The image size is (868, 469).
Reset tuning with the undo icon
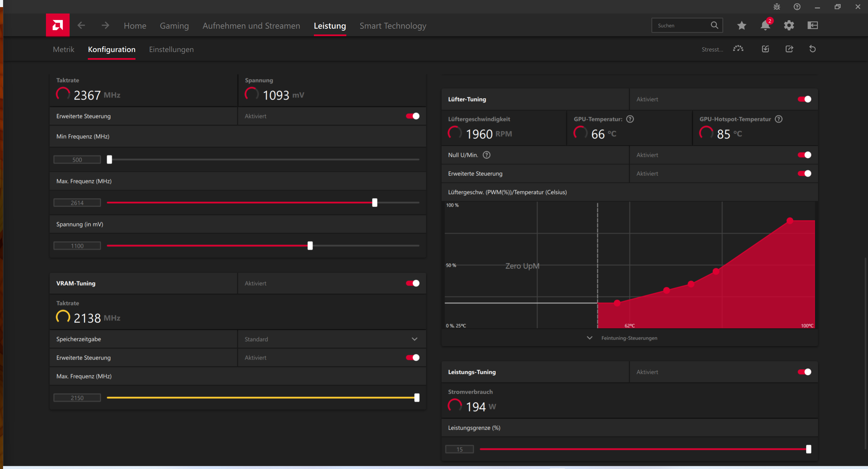(x=813, y=49)
